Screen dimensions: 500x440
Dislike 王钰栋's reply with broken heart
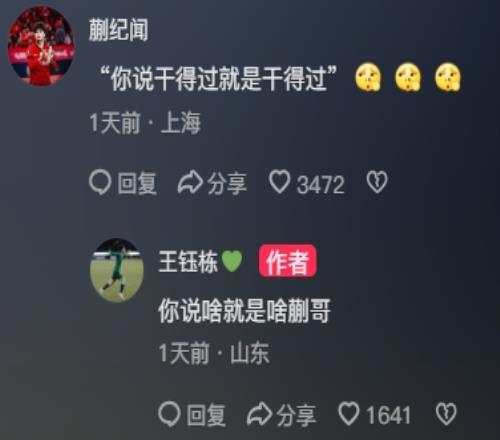pyautogui.click(x=446, y=414)
